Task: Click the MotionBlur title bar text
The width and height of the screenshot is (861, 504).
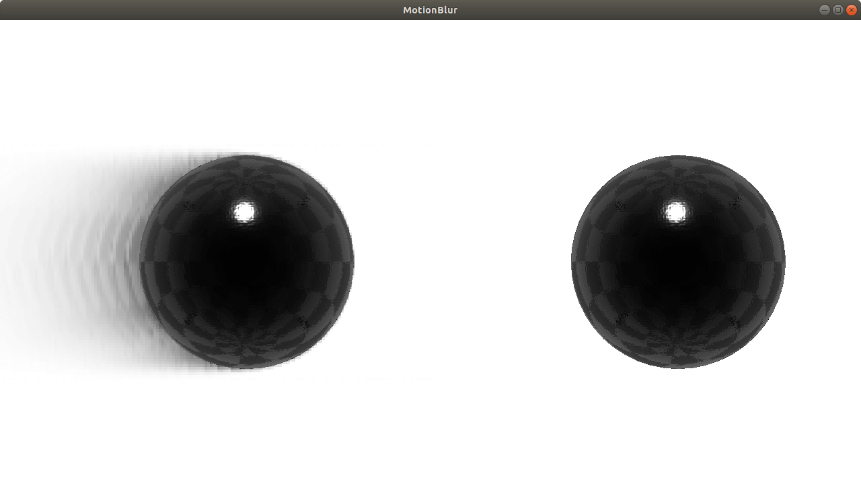Action: point(430,10)
